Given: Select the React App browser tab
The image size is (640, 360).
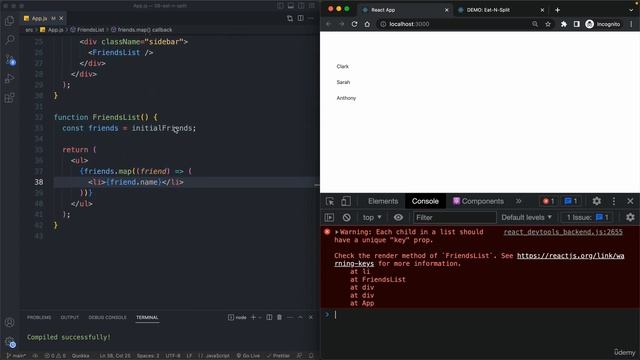Looking at the screenshot, I should point(404,10).
